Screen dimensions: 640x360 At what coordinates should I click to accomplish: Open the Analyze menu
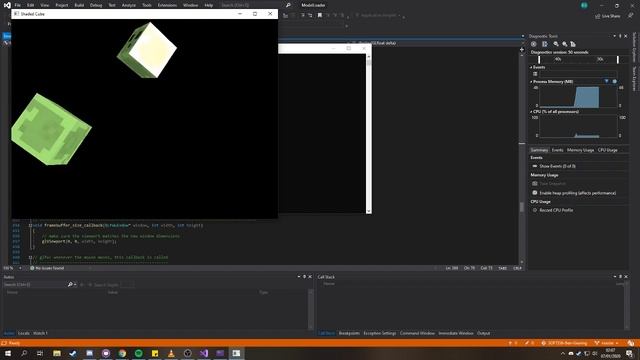click(x=129, y=5)
